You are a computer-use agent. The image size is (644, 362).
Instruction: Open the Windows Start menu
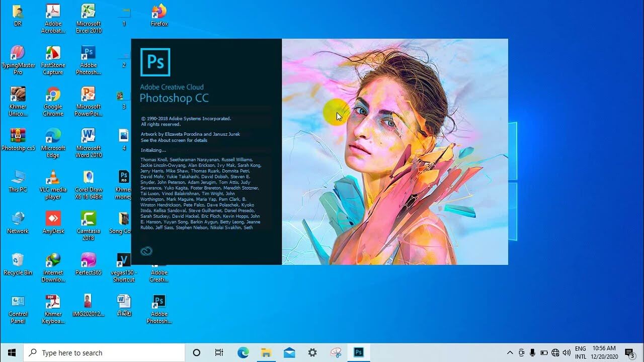pos(12,352)
